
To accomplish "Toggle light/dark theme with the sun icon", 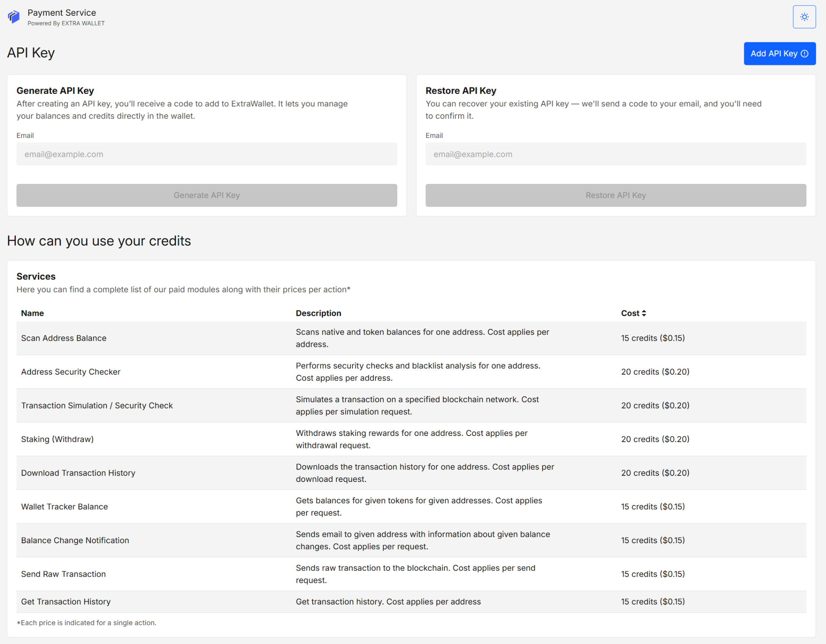I will [x=804, y=17].
